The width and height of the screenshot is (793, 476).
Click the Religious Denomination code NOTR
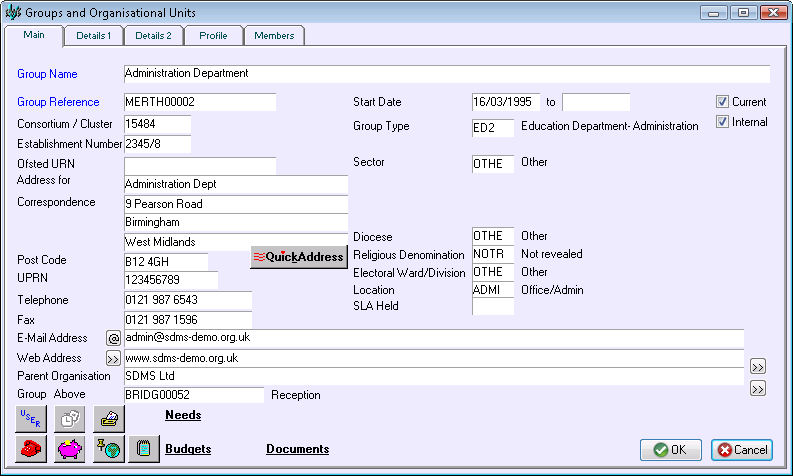tap(493, 254)
